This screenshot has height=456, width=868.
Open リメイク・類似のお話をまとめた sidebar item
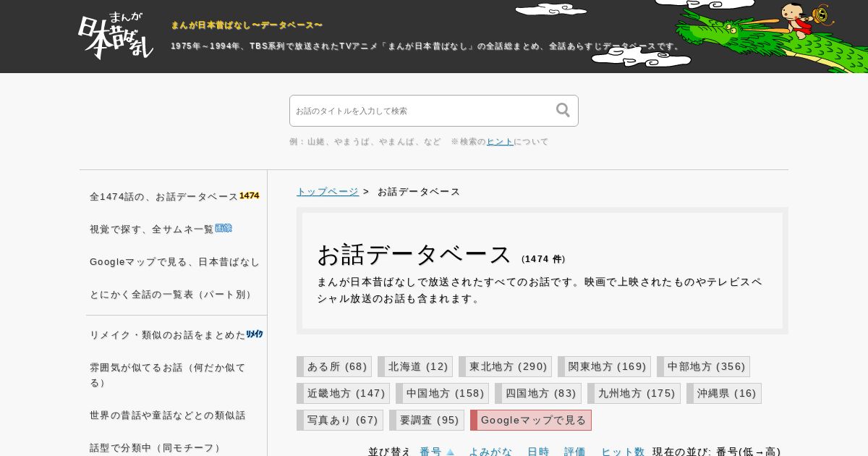[x=168, y=335]
